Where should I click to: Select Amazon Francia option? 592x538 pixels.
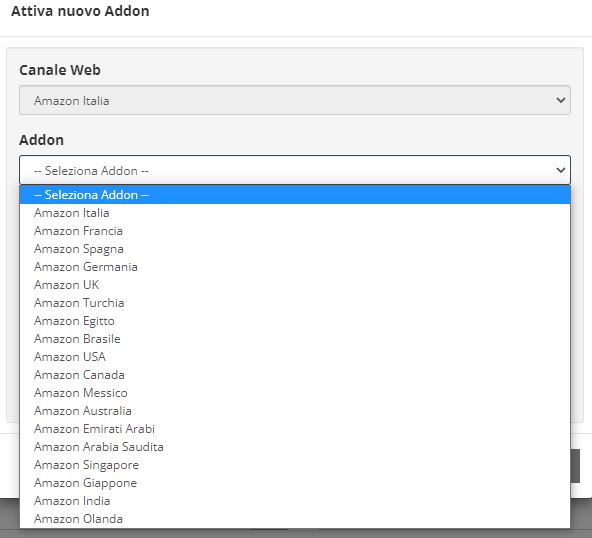[x=294, y=231]
